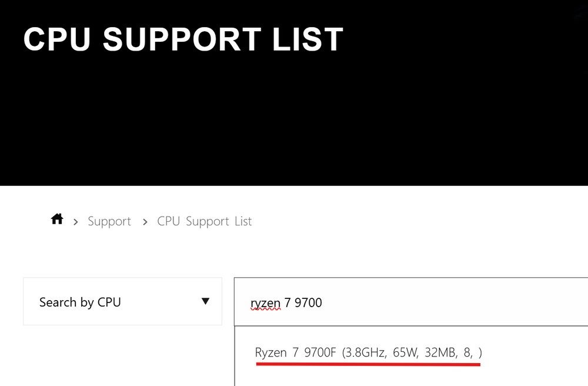The height and width of the screenshot is (386, 588).
Task: Focus the search field containing ryzen 7 9700
Action: click(412, 302)
